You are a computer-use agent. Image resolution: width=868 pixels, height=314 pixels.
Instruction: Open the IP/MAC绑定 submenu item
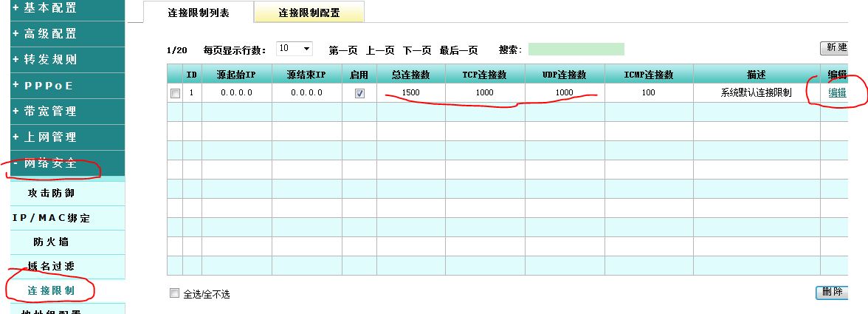tap(51, 218)
